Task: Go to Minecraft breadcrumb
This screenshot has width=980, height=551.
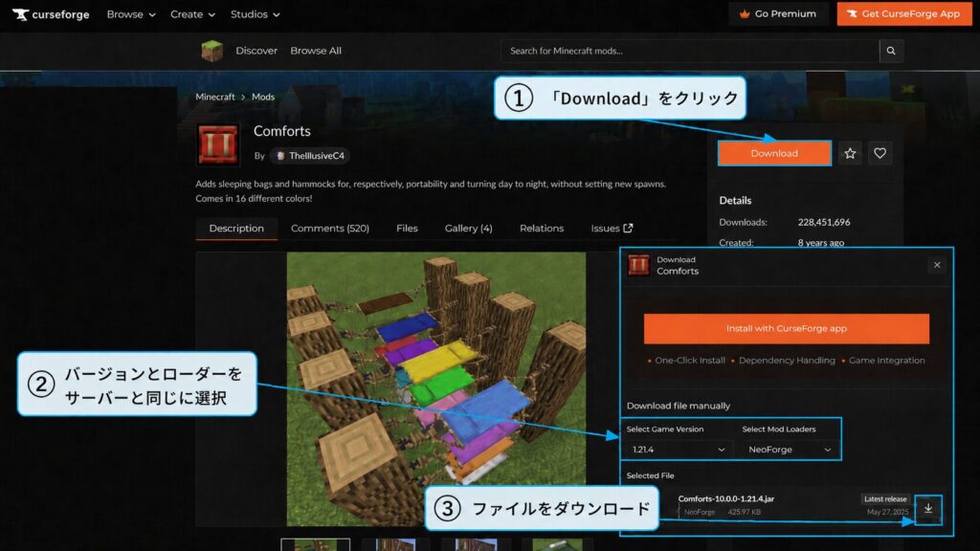Action: click(x=215, y=97)
